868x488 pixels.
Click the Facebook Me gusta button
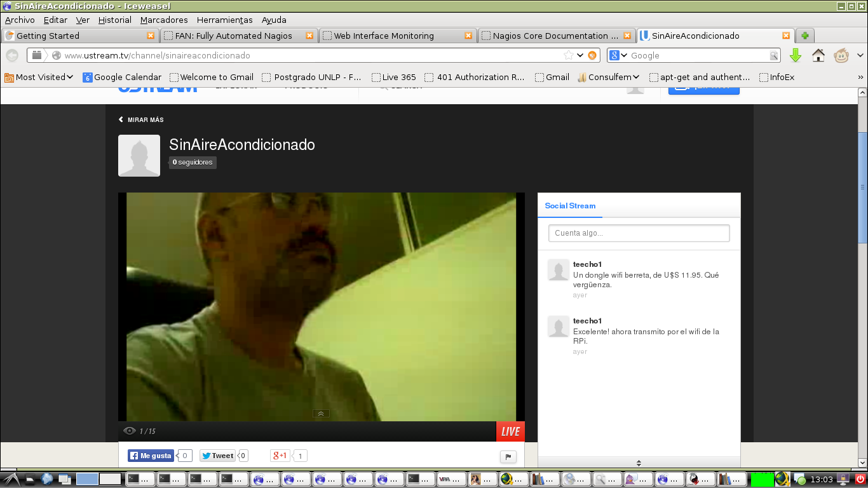151,456
